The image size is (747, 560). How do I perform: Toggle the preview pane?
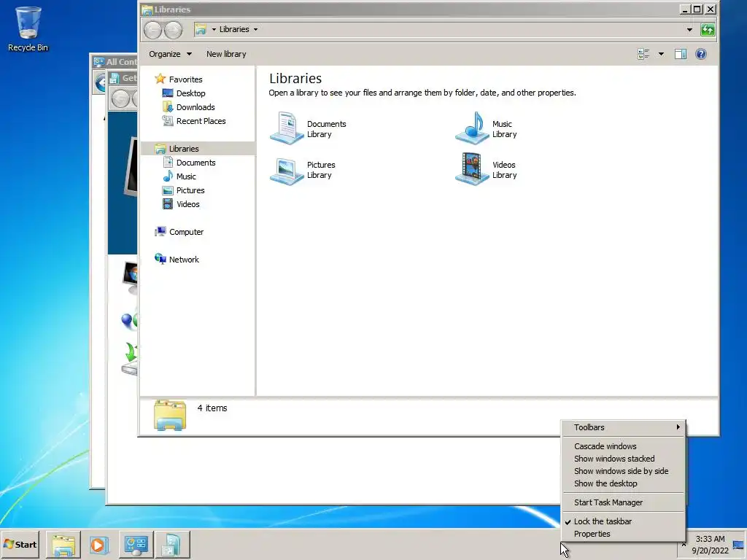681,54
